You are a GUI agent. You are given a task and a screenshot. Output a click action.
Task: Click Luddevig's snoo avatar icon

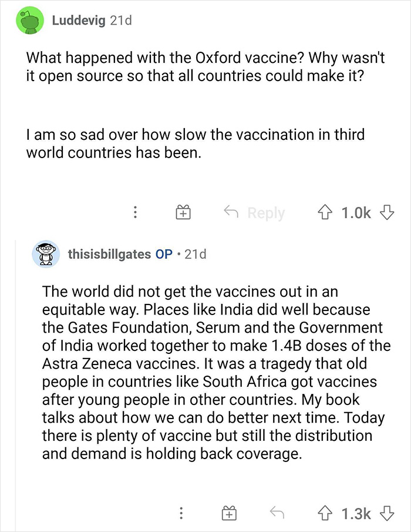tap(27, 19)
